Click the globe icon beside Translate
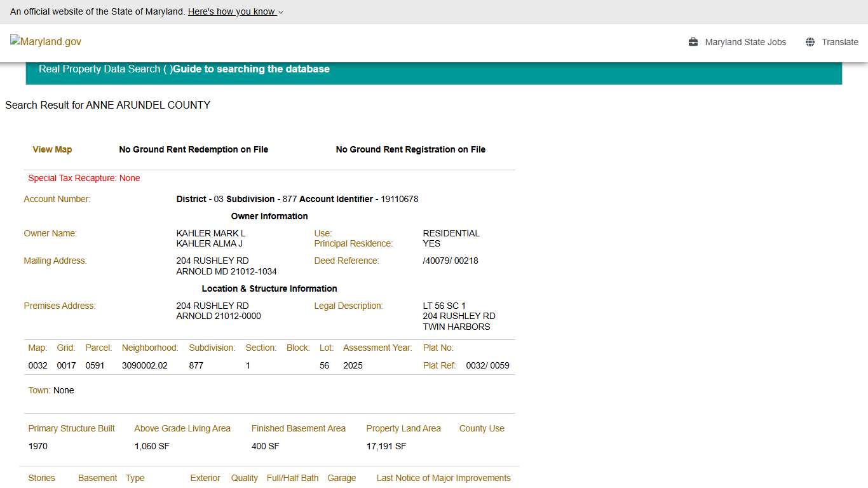This screenshot has height=488, width=868. pos(810,42)
